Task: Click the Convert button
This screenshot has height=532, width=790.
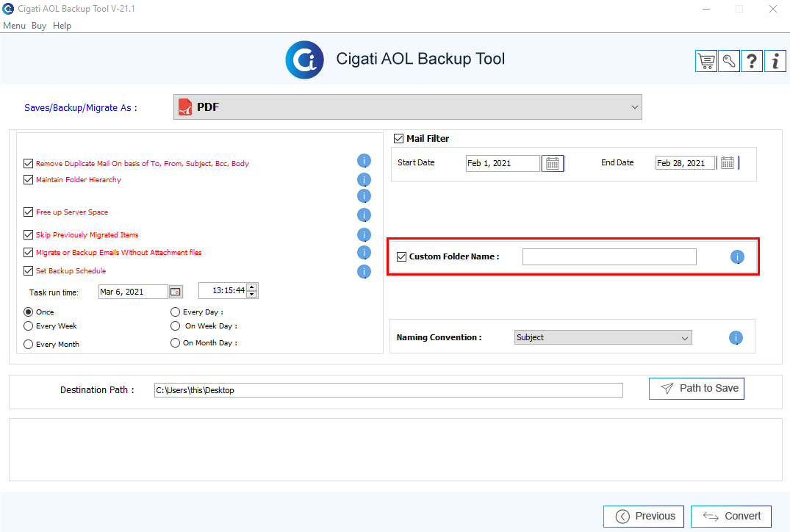Action: point(731,517)
